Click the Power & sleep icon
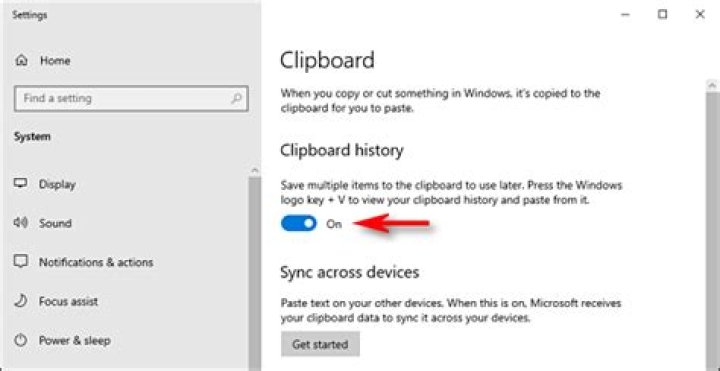Screen dimensions: 720x371 pyautogui.click(x=21, y=340)
